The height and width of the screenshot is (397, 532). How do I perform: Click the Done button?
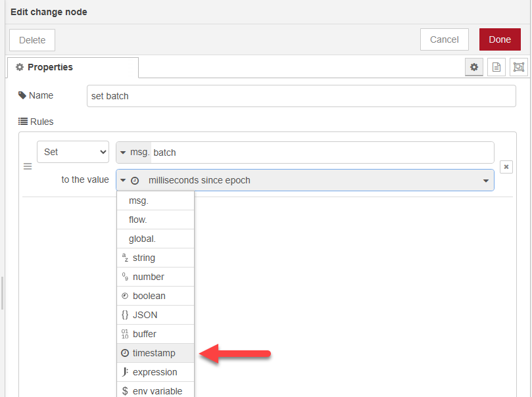click(499, 39)
